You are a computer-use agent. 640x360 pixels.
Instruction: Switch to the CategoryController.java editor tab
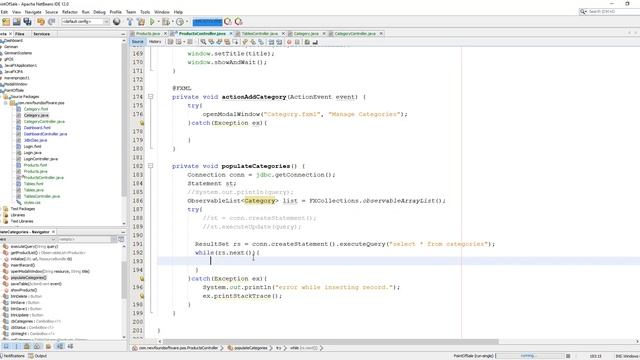355,33
